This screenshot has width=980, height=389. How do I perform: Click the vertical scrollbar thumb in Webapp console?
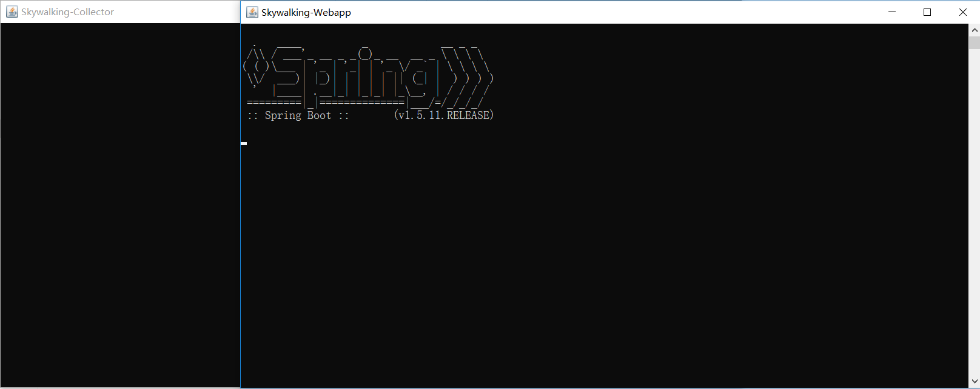pyautogui.click(x=975, y=42)
